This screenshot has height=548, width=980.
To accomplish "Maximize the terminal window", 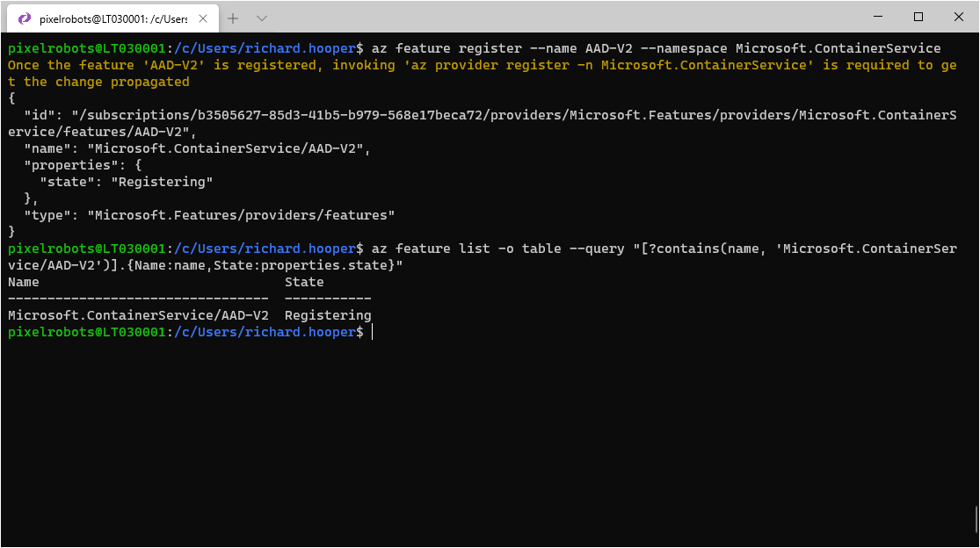I will pos(918,17).
